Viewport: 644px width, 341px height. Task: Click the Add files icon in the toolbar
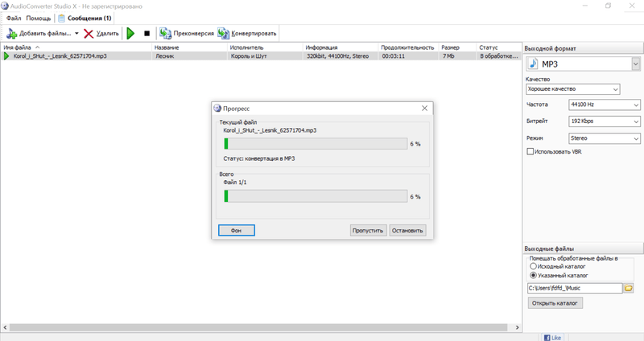click(11, 34)
